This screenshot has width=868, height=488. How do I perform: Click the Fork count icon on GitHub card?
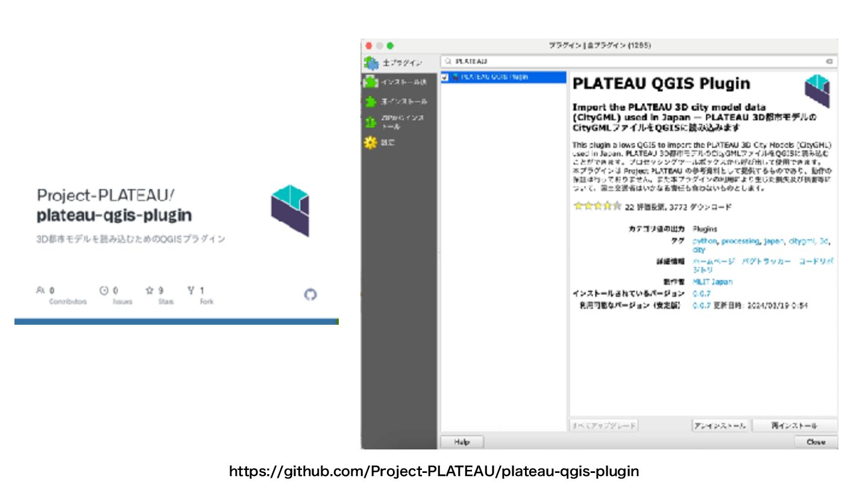pyautogui.click(x=191, y=290)
